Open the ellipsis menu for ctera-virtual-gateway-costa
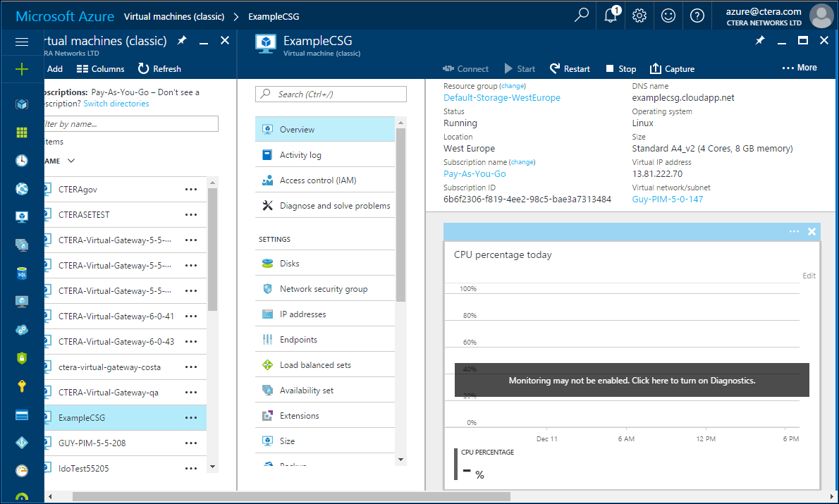This screenshot has width=839, height=504. [191, 367]
